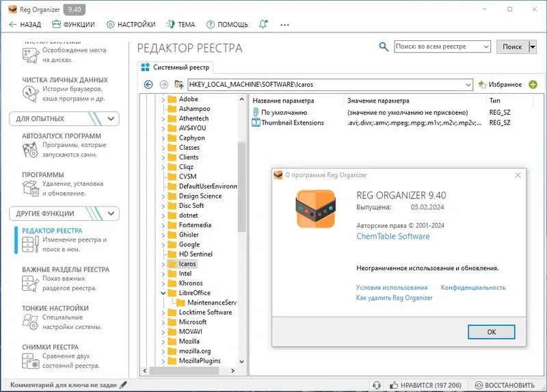This screenshot has width=547, height=392.
Task: Open the ТЕМА menu
Action: [x=181, y=25]
